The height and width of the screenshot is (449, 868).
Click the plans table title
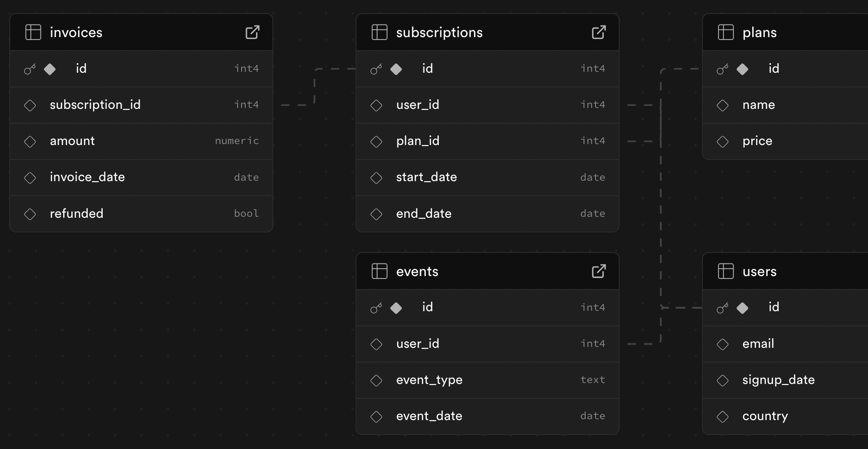[x=759, y=32]
